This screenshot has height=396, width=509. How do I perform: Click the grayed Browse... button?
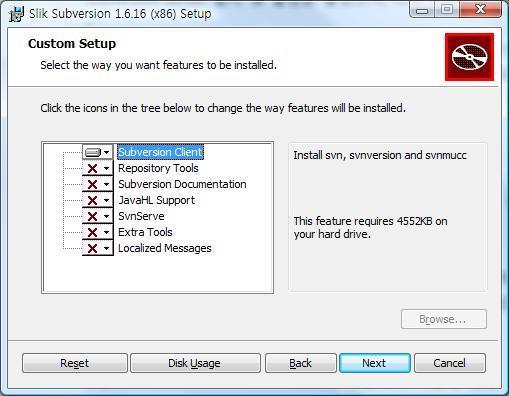pyautogui.click(x=444, y=319)
